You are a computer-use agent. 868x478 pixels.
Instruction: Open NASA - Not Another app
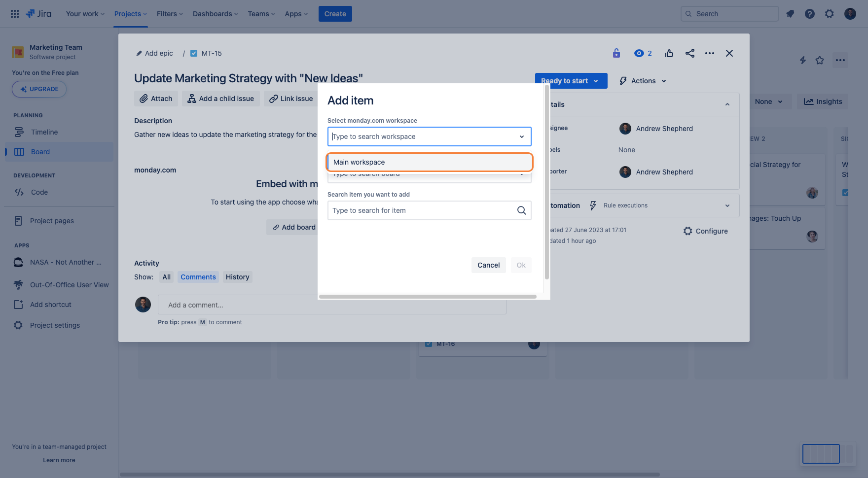tap(59, 262)
